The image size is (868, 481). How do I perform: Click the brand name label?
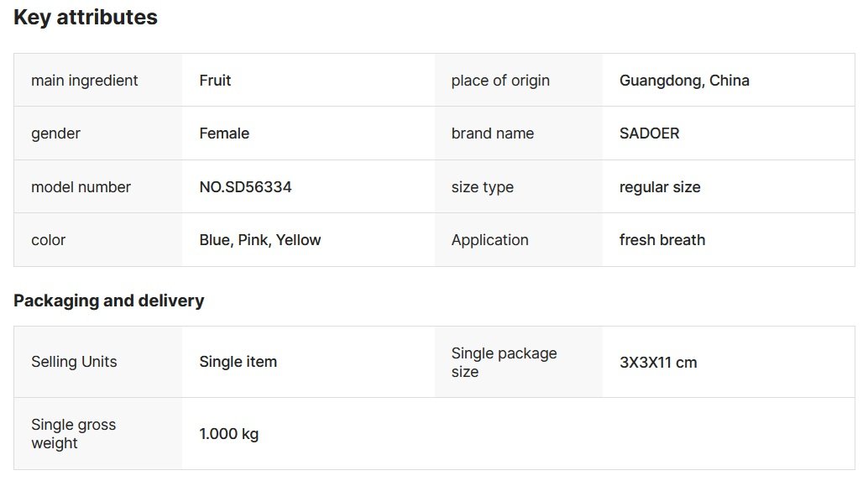pyautogui.click(x=492, y=133)
